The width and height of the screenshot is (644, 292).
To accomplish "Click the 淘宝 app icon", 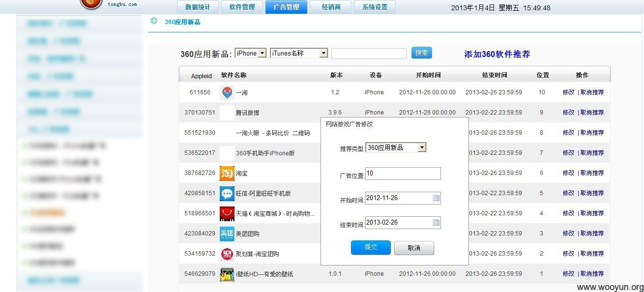I will click(x=227, y=173).
